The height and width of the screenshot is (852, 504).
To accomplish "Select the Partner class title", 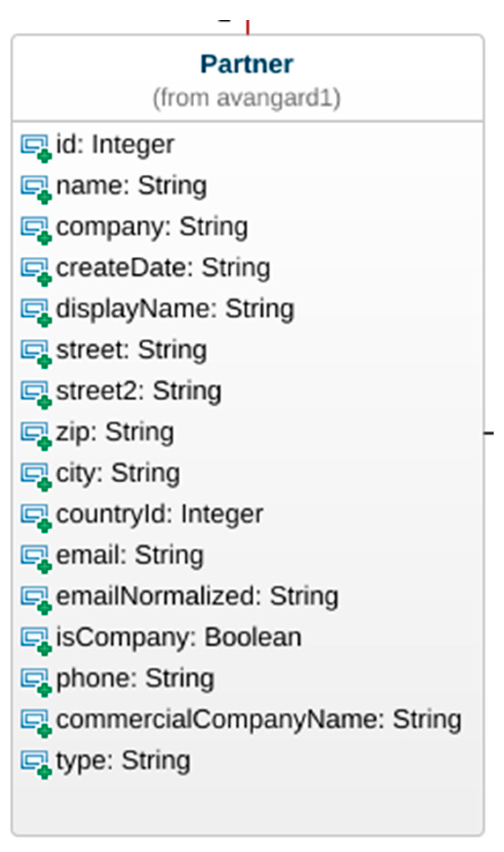I will (x=247, y=64).
